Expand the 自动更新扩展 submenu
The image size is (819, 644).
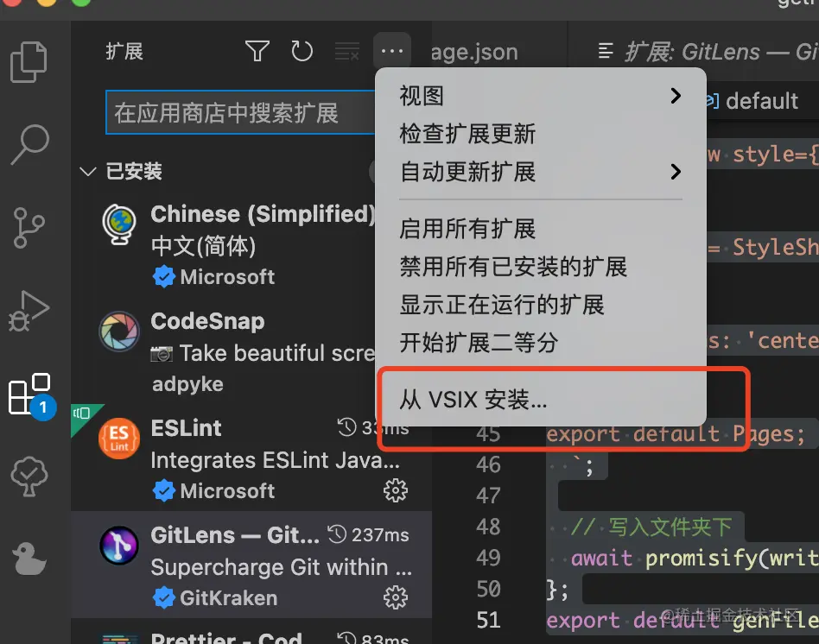click(x=541, y=172)
